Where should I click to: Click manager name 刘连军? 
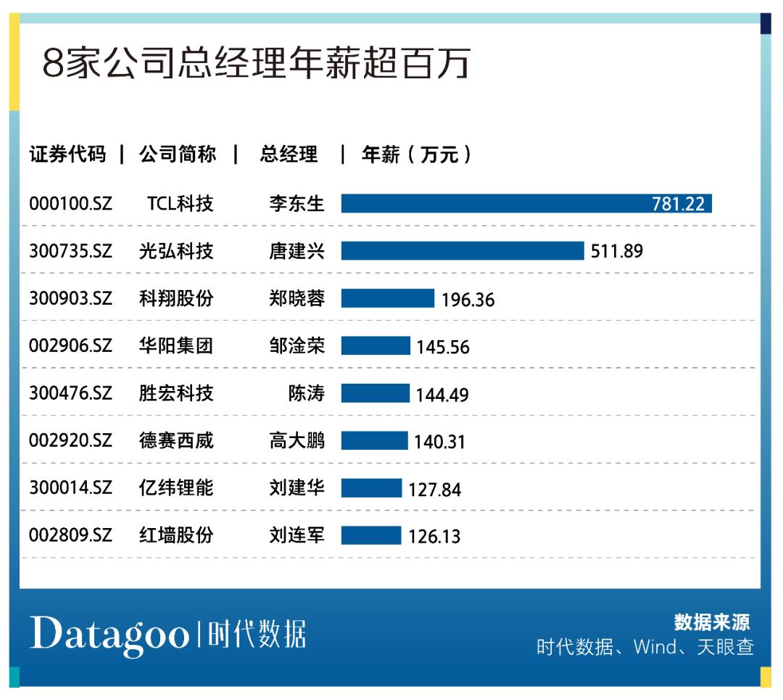[x=297, y=535]
